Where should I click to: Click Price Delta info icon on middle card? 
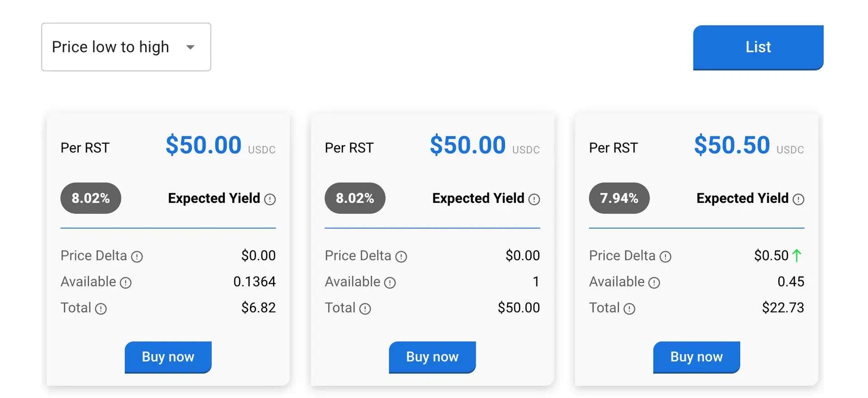click(x=401, y=257)
